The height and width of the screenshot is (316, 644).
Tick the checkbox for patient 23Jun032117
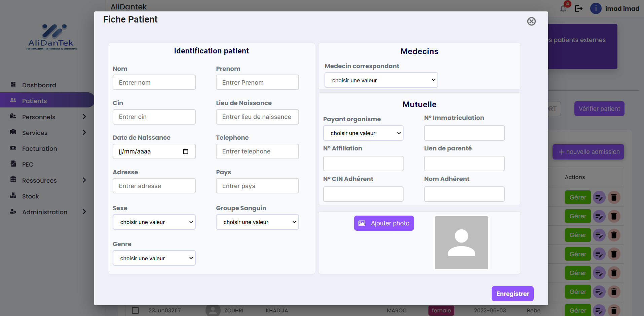[x=135, y=310]
